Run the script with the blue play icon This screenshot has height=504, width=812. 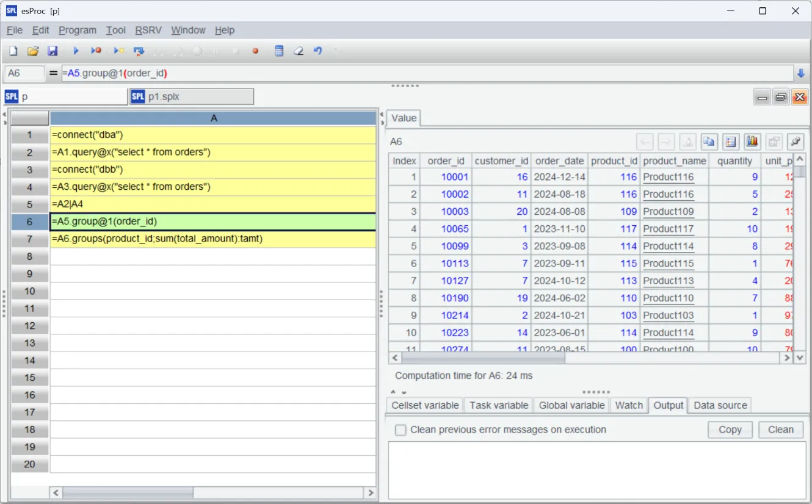(76, 51)
